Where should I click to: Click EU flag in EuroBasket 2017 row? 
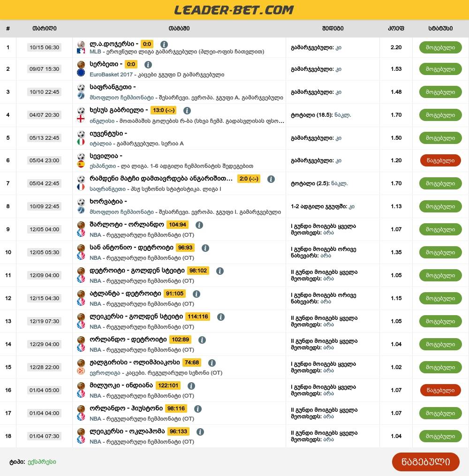[81, 73]
